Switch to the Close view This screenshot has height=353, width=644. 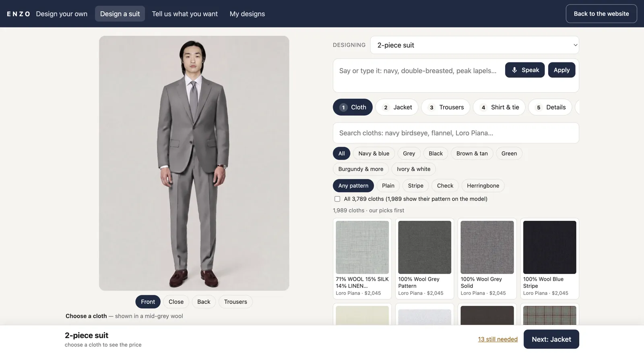[x=176, y=302]
